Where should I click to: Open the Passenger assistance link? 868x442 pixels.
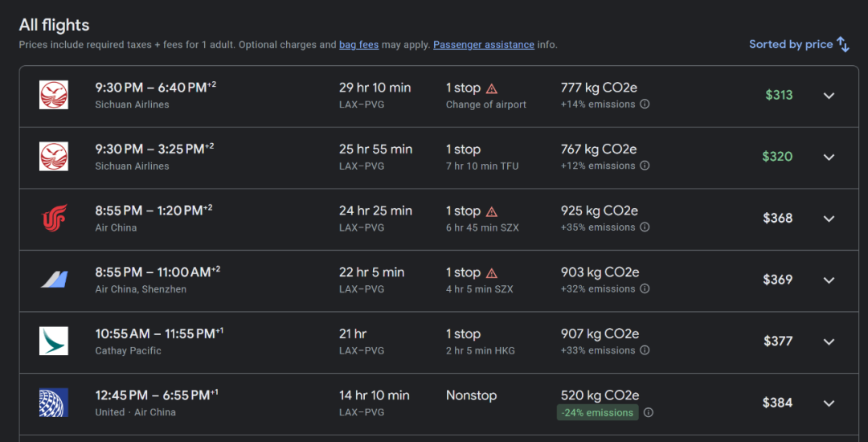coord(483,45)
